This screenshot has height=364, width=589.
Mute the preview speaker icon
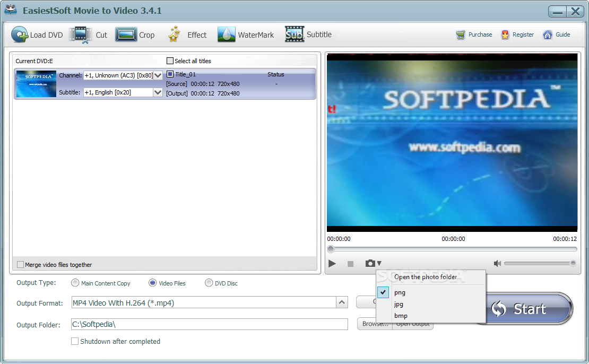[x=497, y=263]
